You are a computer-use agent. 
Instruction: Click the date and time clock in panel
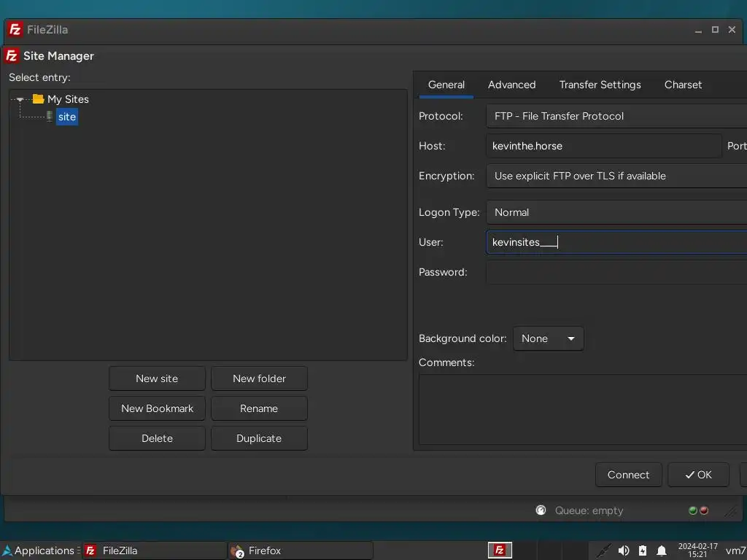(697, 551)
